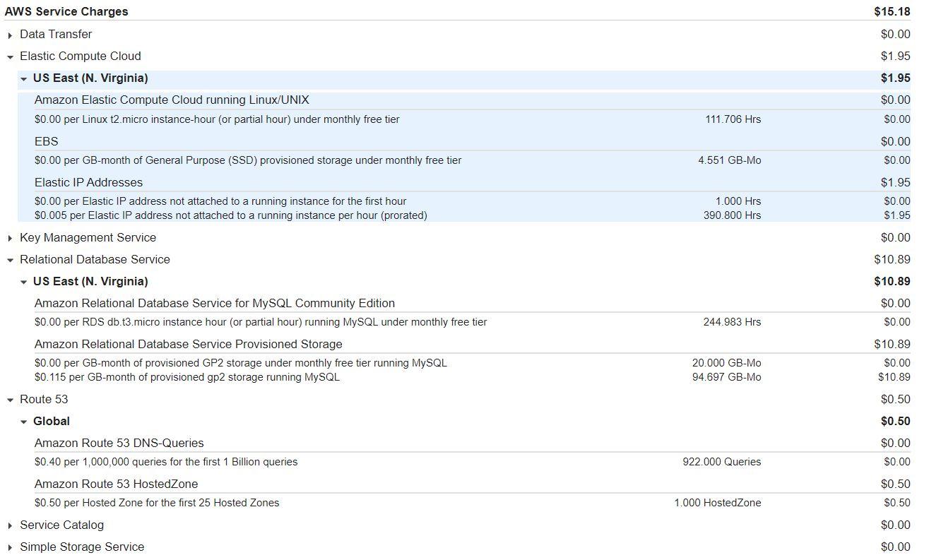Collapse the Relational Database Service arrow
The image size is (929, 560).
coord(10,261)
